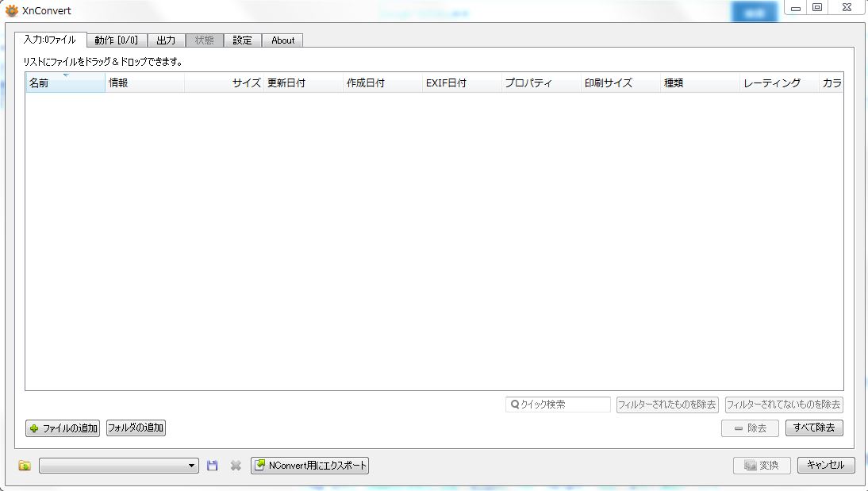Switch to the 入力:0ファイル tab
868x491 pixels.
[x=50, y=40]
